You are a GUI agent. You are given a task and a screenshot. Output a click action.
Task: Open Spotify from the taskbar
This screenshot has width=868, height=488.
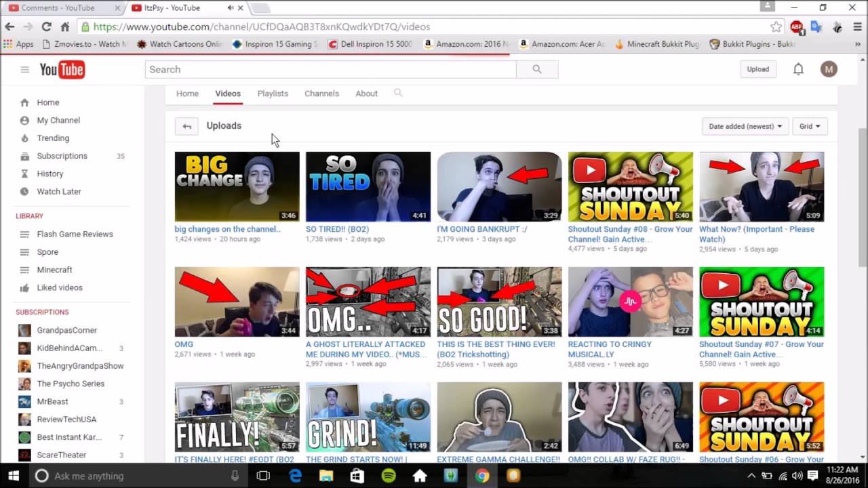389,476
